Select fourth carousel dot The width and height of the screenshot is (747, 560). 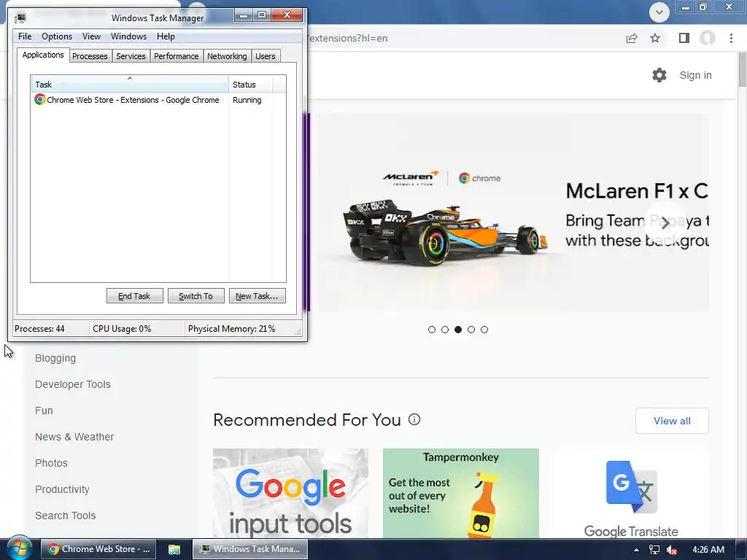click(x=471, y=330)
